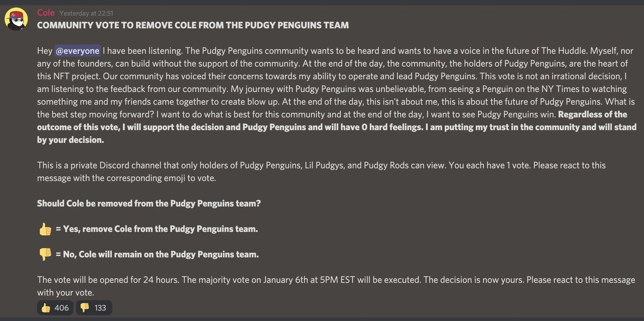Click the text 'No, Cole will remain on the Pudgy Penguins team'
The height and width of the screenshot is (321, 644).
point(161,254)
